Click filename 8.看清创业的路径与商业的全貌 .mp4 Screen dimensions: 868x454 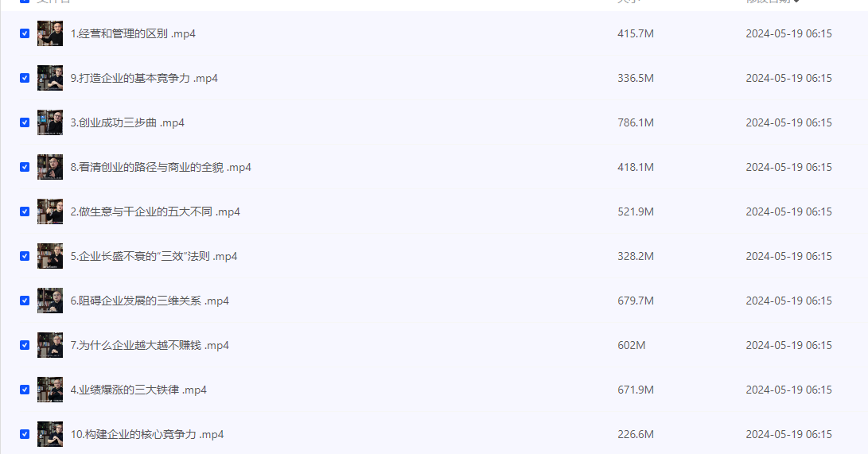[x=160, y=167]
